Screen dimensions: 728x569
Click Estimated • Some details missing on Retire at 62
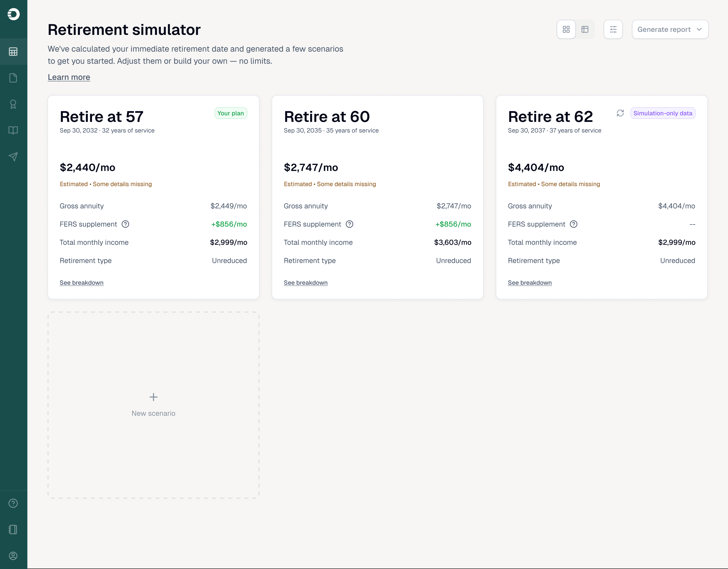(x=554, y=184)
